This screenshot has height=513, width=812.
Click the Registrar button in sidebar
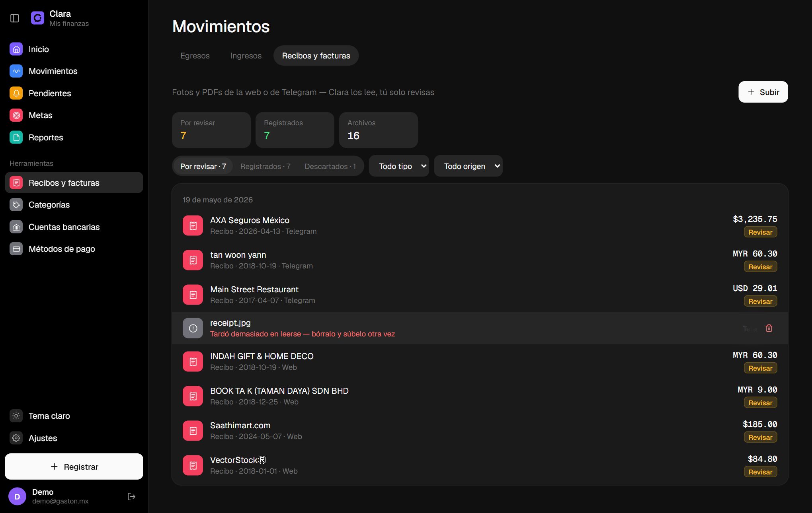74,466
